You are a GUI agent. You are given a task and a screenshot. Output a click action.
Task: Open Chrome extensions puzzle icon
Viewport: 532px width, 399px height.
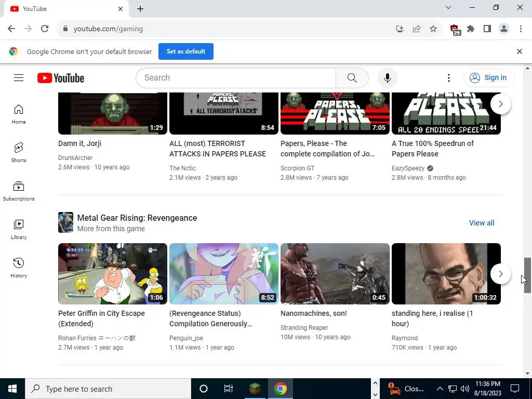click(471, 29)
